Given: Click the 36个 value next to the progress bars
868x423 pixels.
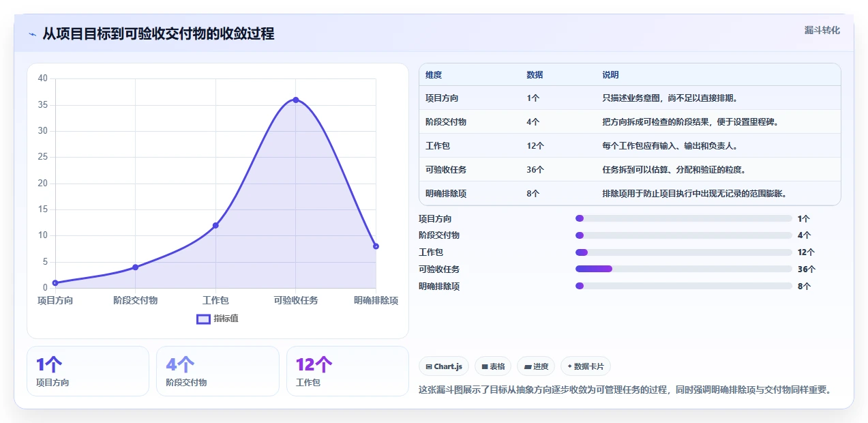Looking at the screenshot, I should point(806,269).
